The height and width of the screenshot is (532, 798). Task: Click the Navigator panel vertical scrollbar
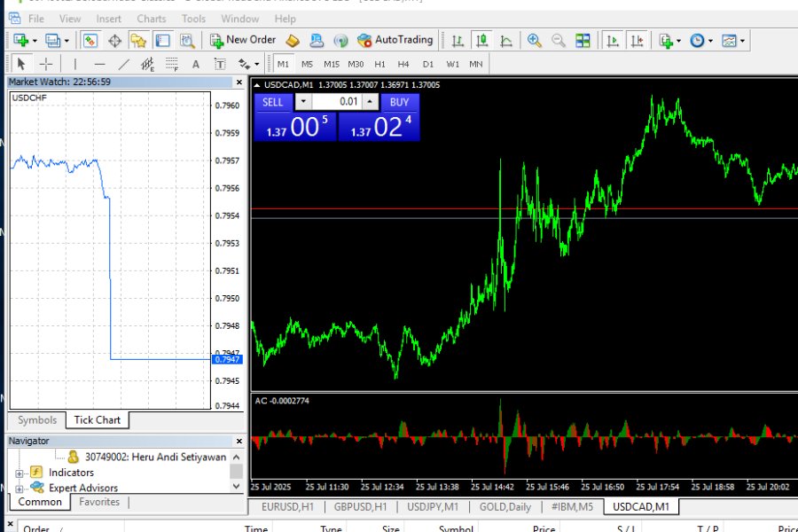point(236,472)
